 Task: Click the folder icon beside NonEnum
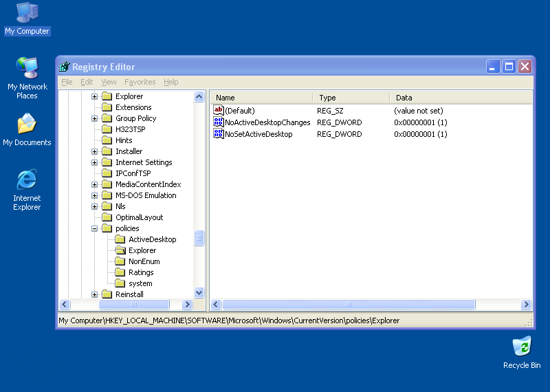click(x=120, y=261)
